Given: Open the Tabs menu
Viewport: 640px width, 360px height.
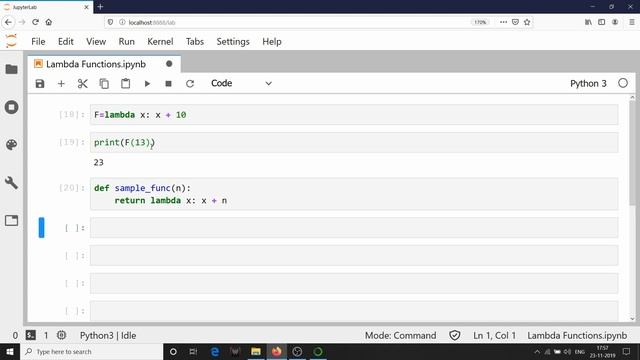Looking at the screenshot, I should point(195,42).
